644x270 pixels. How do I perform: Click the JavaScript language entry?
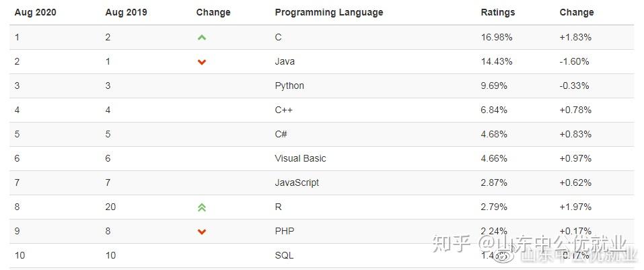coord(297,182)
